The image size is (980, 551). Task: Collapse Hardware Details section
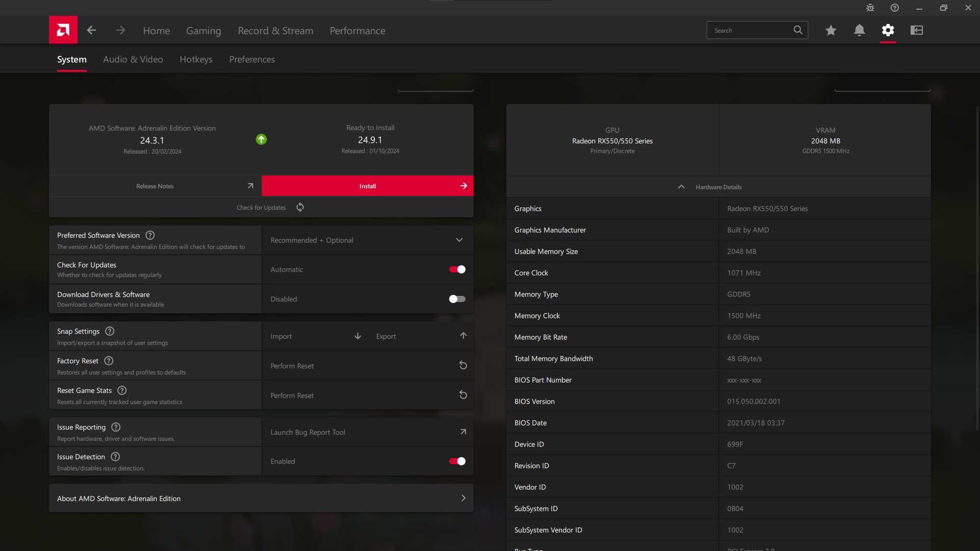click(719, 187)
